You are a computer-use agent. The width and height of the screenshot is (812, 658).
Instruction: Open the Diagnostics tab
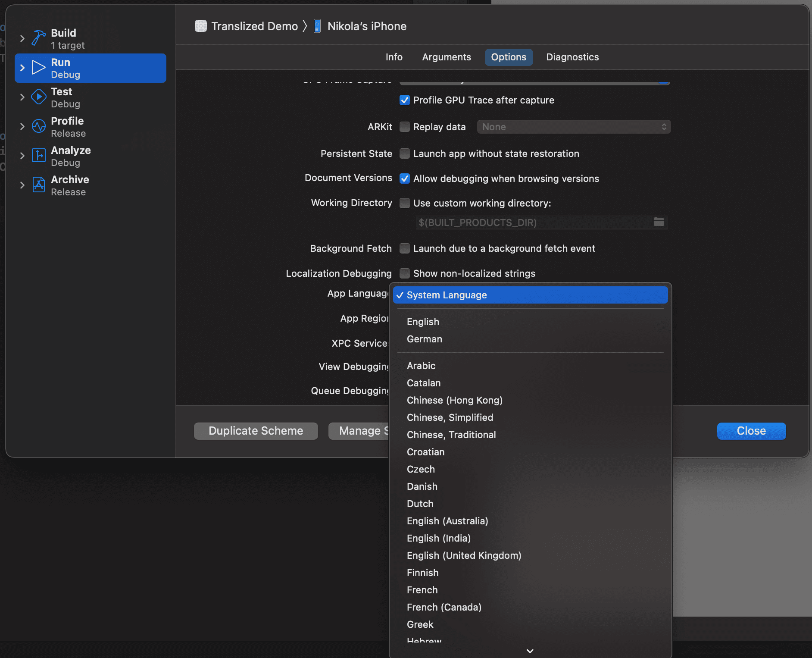tap(572, 57)
